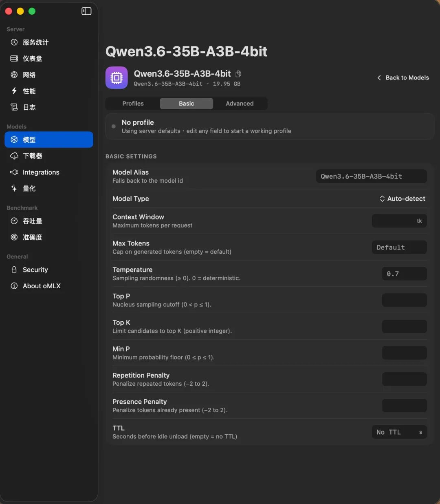Open the Model Type Auto-detect dropdown
Image resolution: width=440 pixels, height=504 pixels.
[x=403, y=199]
